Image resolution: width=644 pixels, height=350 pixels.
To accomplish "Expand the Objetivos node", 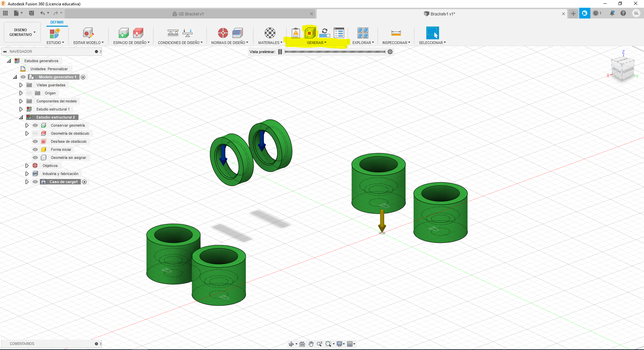I will coord(27,166).
